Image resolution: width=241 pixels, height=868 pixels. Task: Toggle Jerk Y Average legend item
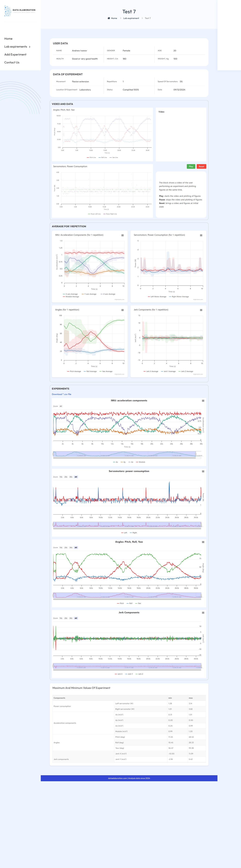(168, 371)
